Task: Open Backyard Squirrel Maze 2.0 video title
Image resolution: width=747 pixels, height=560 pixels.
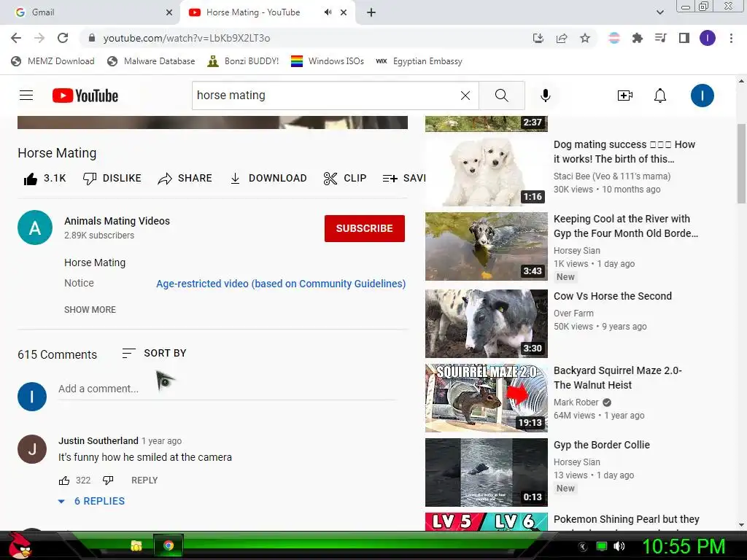Action: (617, 378)
